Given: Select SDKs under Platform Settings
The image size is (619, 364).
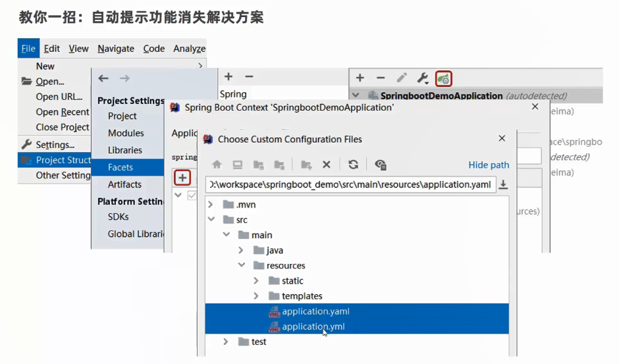Looking at the screenshot, I should [118, 217].
